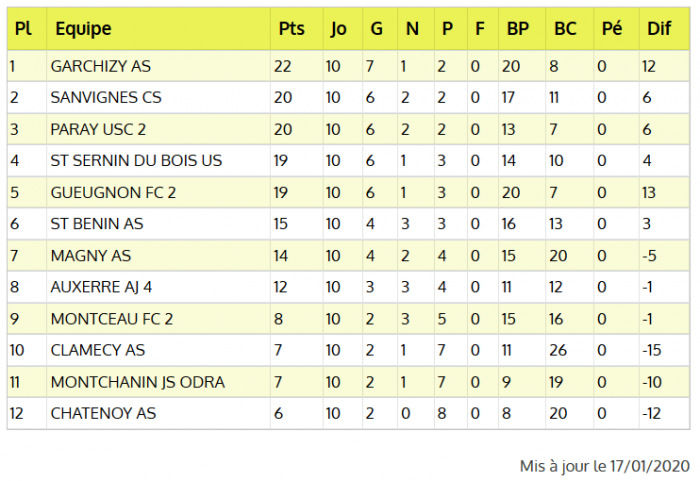Open MAGNY AS team entry

[91, 256]
